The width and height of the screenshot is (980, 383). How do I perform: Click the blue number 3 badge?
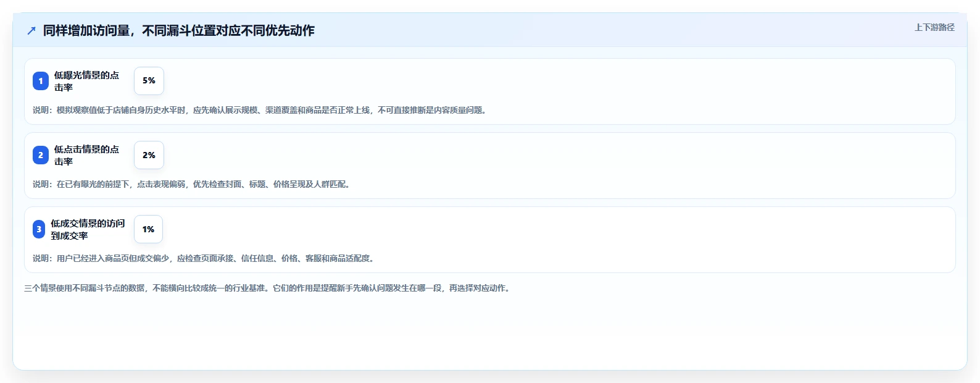pyautogui.click(x=39, y=229)
